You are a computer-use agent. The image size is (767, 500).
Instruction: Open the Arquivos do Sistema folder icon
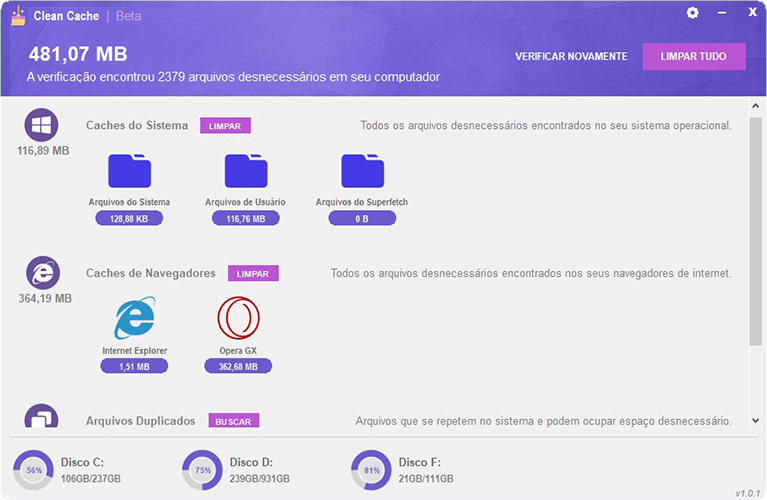(129, 171)
